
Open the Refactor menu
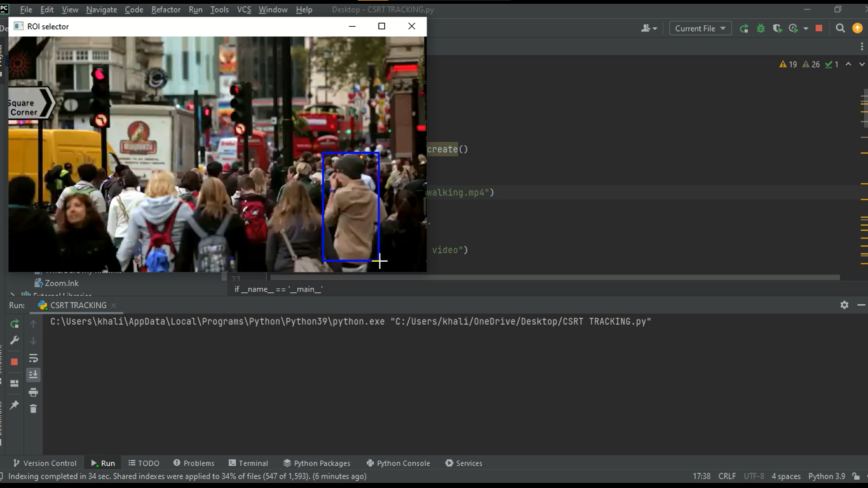tap(165, 10)
